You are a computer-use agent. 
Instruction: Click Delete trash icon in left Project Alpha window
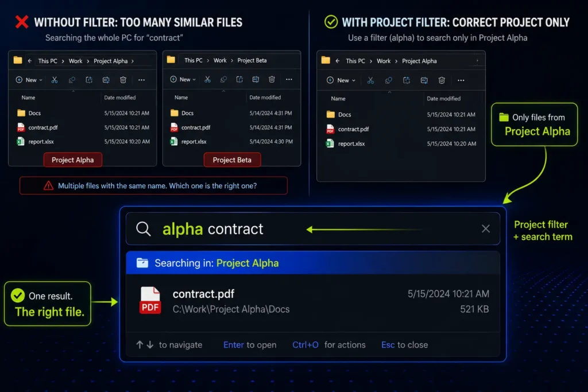click(123, 80)
